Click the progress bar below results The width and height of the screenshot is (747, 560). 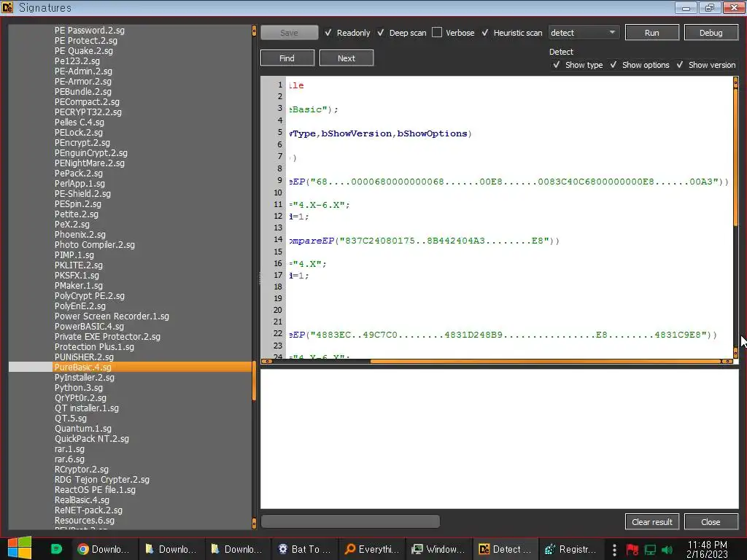pyautogui.click(x=350, y=521)
